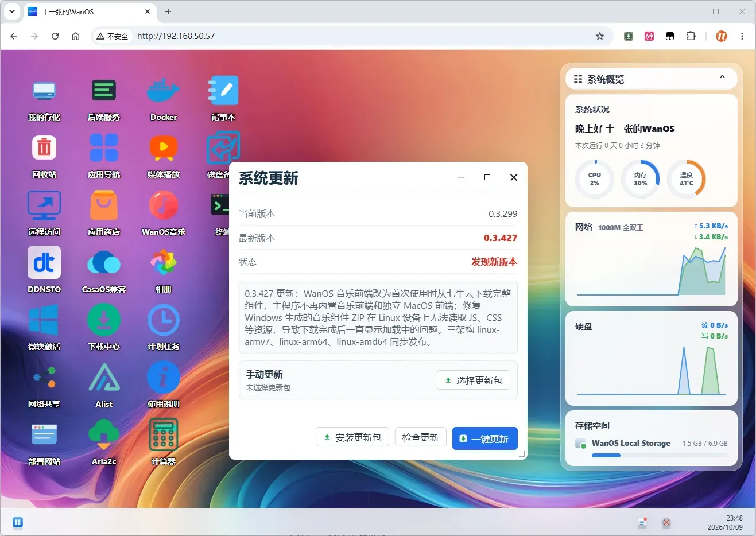Open the 下载中心 download center icon
The height and width of the screenshot is (536, 756).
104,320
